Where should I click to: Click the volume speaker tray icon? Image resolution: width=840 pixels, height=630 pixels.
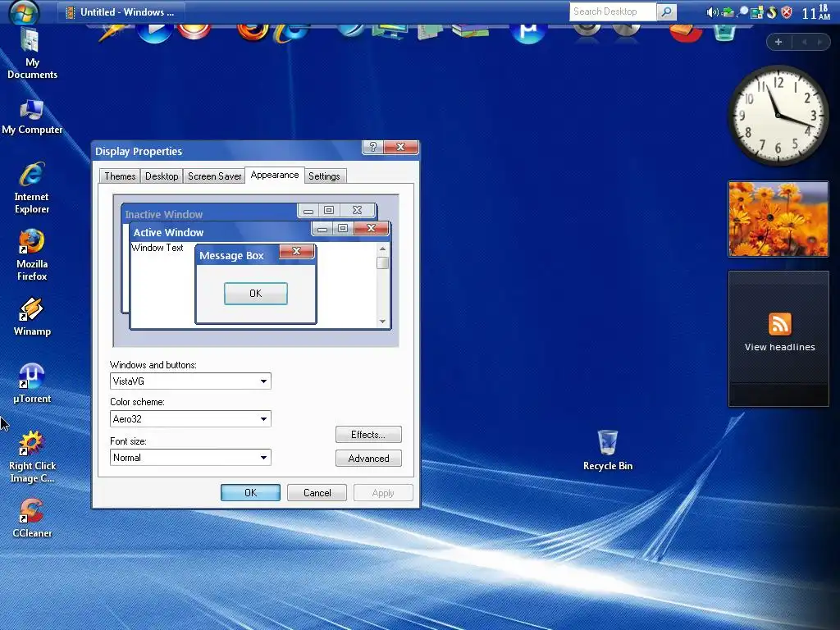pos(712,12)
